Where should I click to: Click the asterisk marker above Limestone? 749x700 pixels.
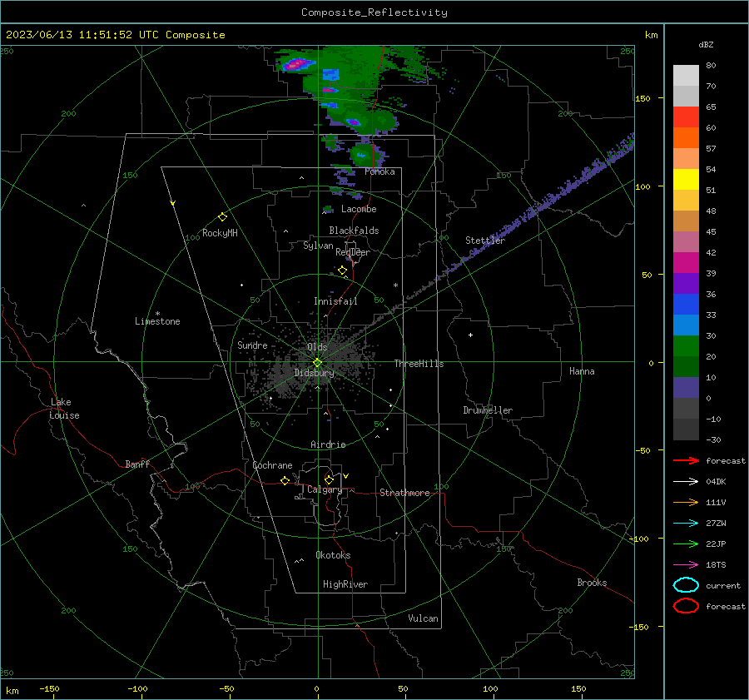(157, 314)
